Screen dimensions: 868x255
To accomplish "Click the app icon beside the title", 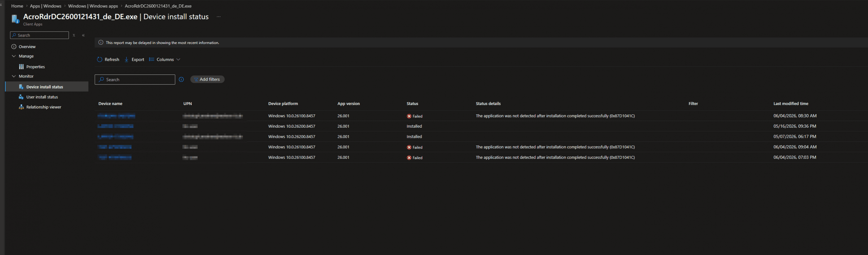I will pos(15,19).
